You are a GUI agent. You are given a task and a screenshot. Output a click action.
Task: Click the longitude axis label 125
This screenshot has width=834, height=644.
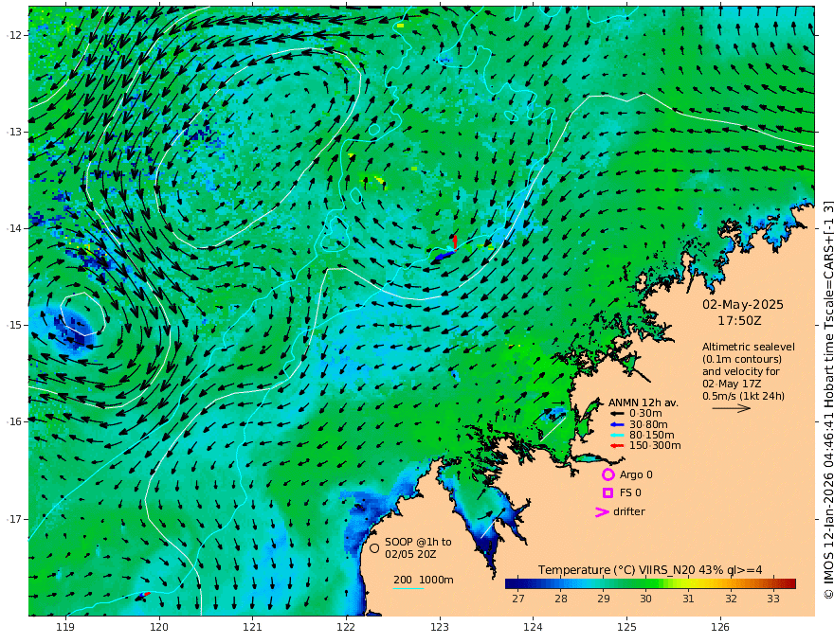click(x=626, y=628)
